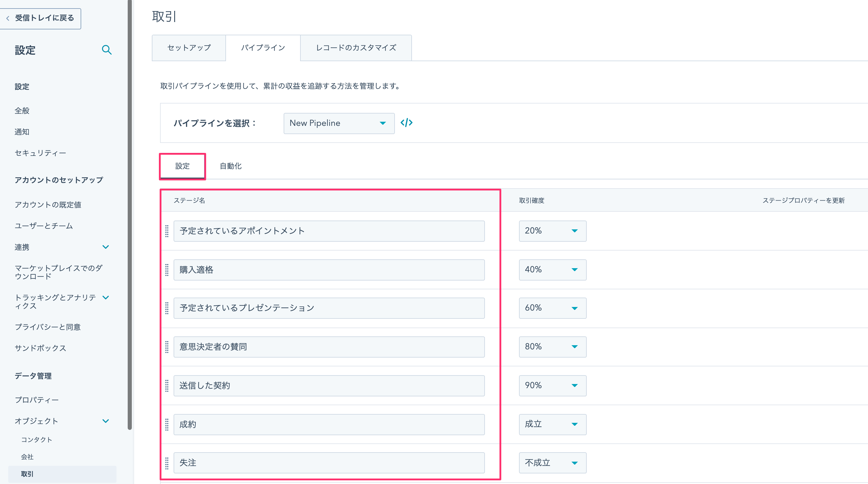This screenshot has width=868, height=484.
Task: Expand トラッキングとアナリティクス sidebar section
Action: pyautogui.click(x=105, y=298)
